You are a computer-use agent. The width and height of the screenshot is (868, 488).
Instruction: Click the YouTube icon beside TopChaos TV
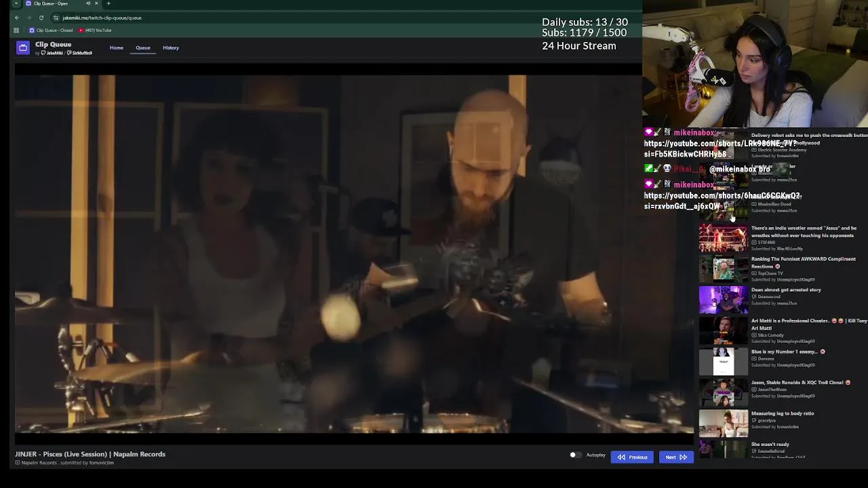pos(754,273)
